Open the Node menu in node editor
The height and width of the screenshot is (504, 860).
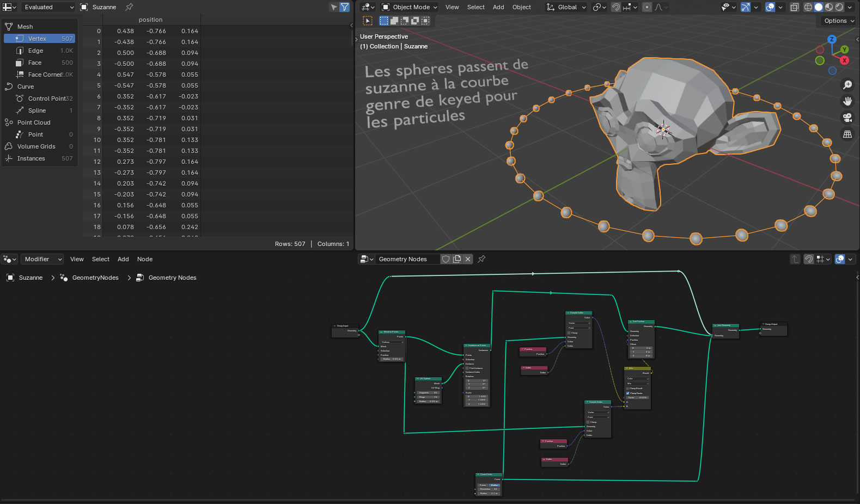pyautogui.click(x=145, y=259)
